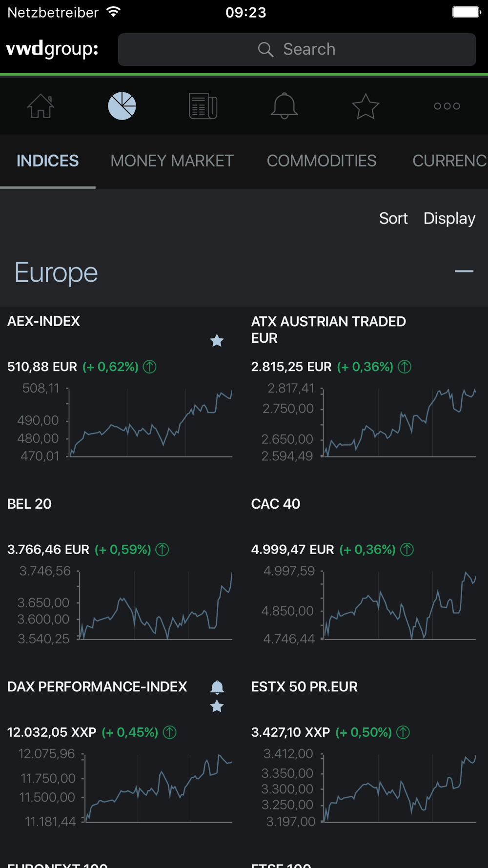
Task: Open the BEL 20 index details
Action: coord(29,504)
